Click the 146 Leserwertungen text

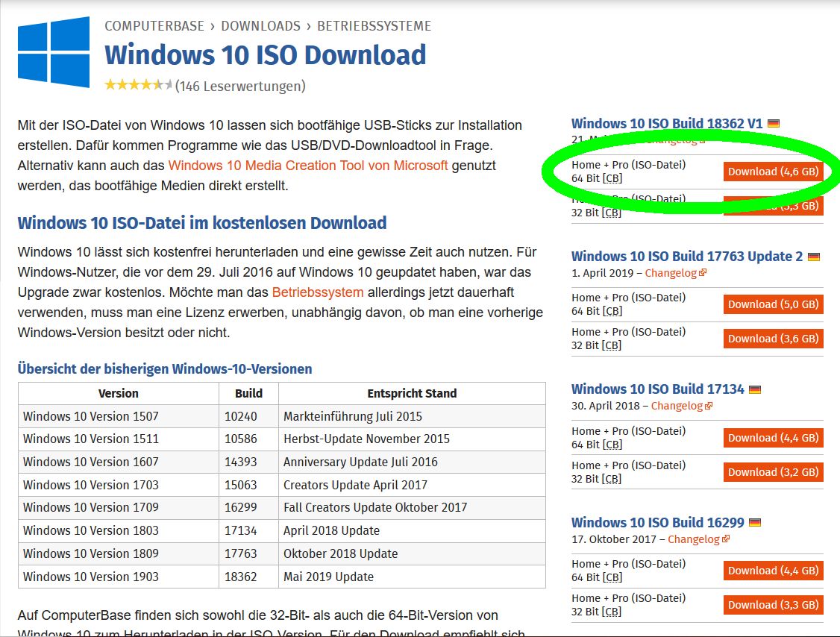(240, 86)
